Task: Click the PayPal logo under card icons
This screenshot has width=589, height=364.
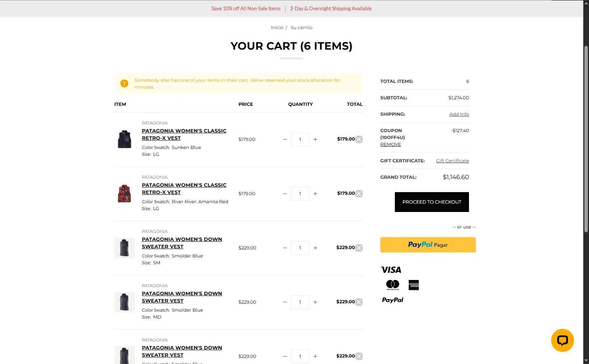Action: click(393, 300)
